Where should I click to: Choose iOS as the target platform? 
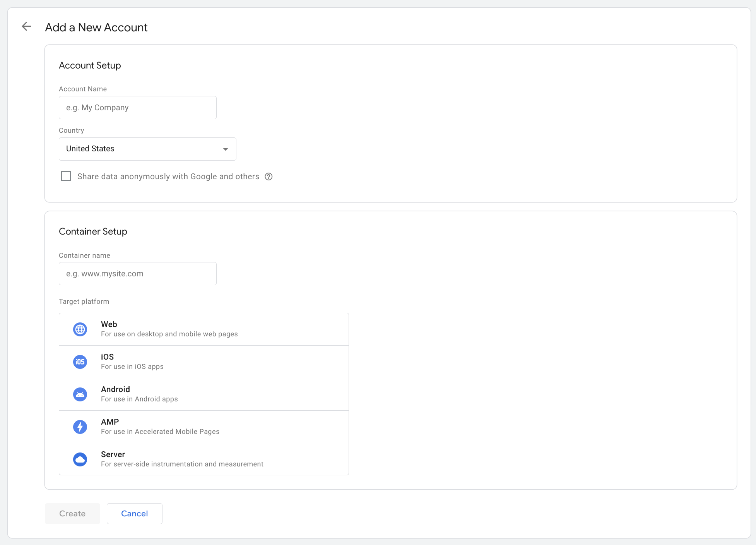(204, 362)
